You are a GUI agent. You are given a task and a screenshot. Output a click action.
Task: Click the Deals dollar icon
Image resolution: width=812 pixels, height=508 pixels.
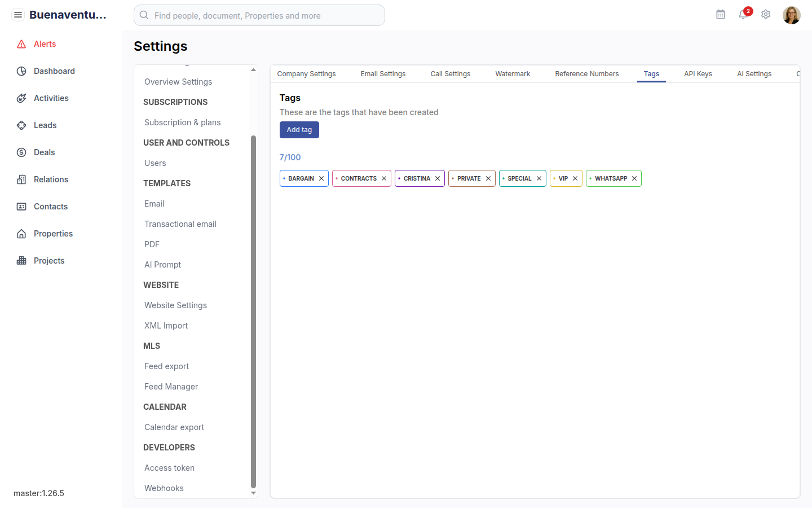[21, 152]
